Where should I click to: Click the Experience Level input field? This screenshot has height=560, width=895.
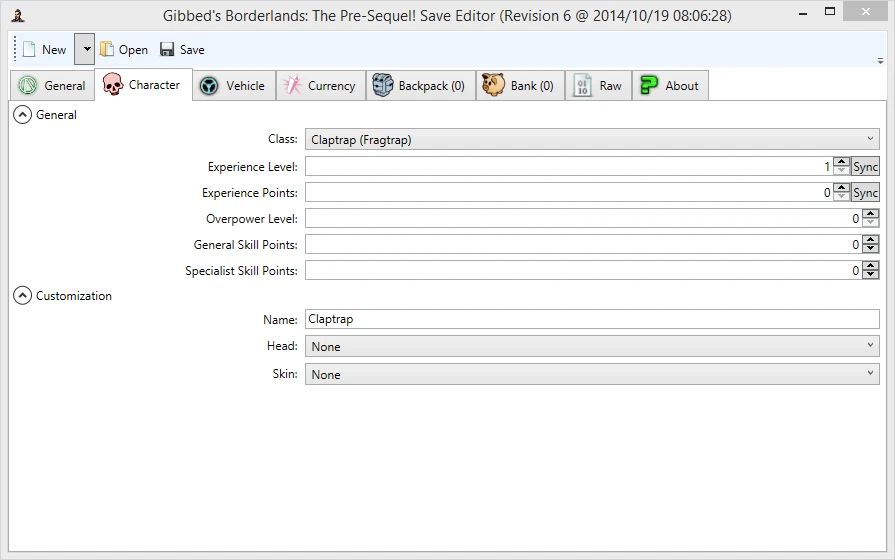click(569, 167)
